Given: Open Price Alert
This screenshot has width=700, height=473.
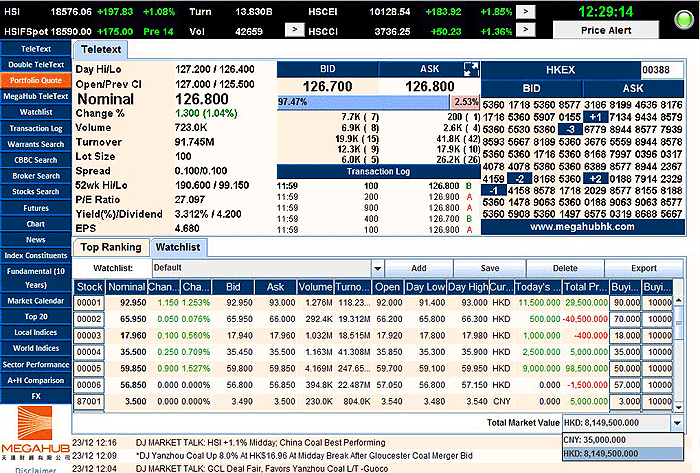Looking at the screenshot, I should (x=620, y=31).
